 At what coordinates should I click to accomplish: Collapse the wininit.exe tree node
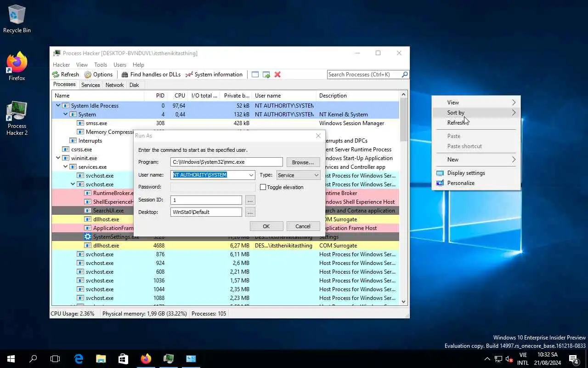(58, 158)
